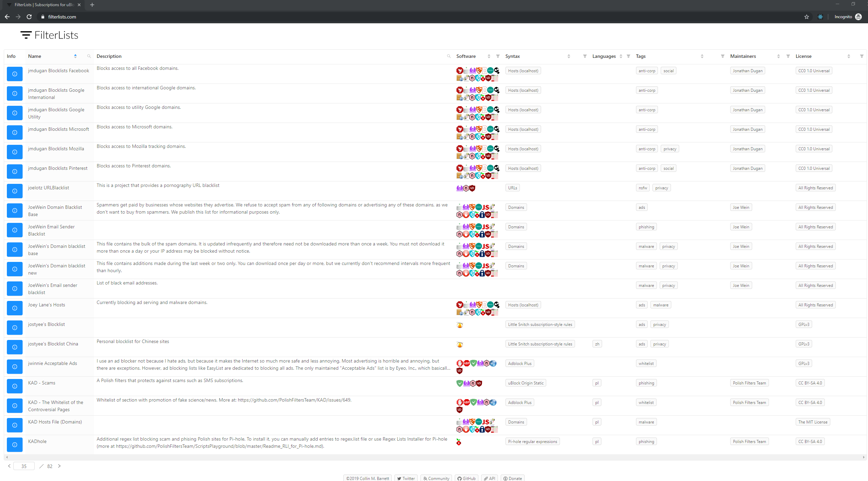The height and width of the screenshot is (481, 868).
Task: Open info for jmdugan Blocklists Google International
Action: pyautogui.click(x=15, y=93)
